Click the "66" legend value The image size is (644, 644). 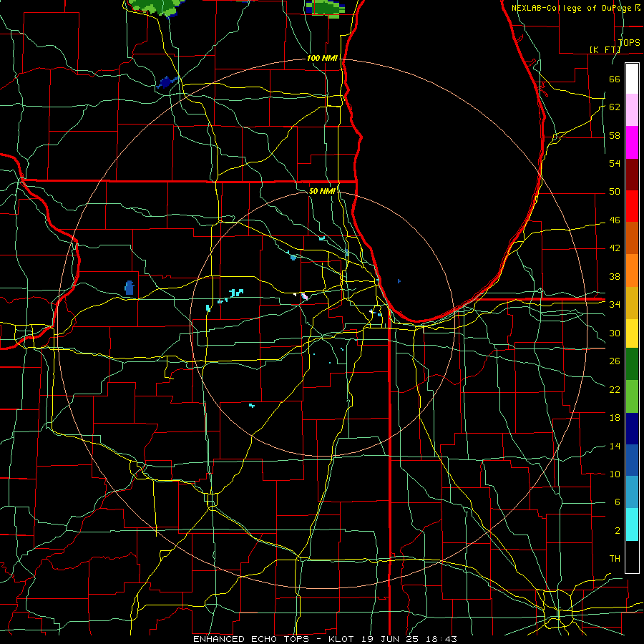pyautogui.click(x=615, y=79)
